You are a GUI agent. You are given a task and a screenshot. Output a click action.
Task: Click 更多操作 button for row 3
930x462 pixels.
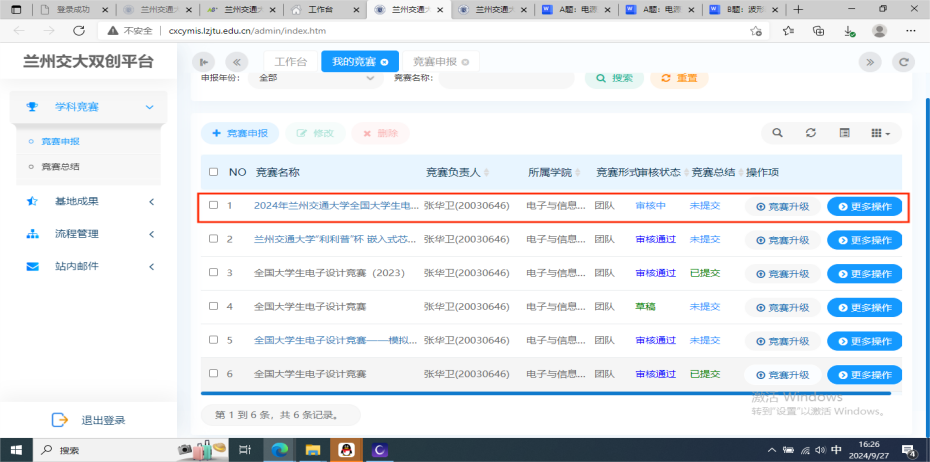pos(864,273)
